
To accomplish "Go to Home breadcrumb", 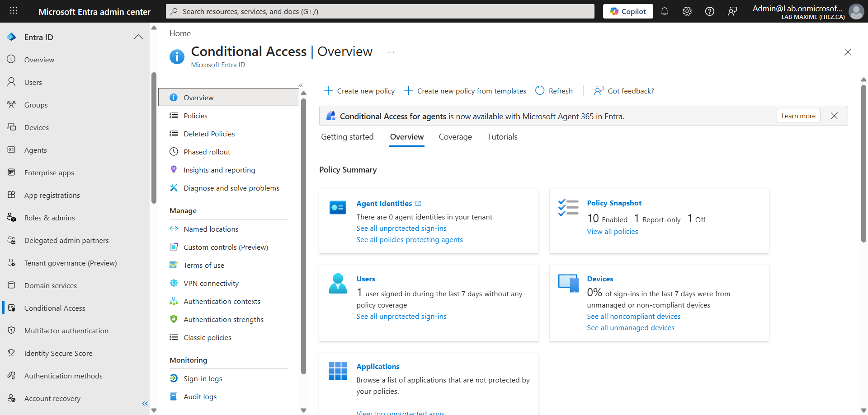I will (180, 33).
